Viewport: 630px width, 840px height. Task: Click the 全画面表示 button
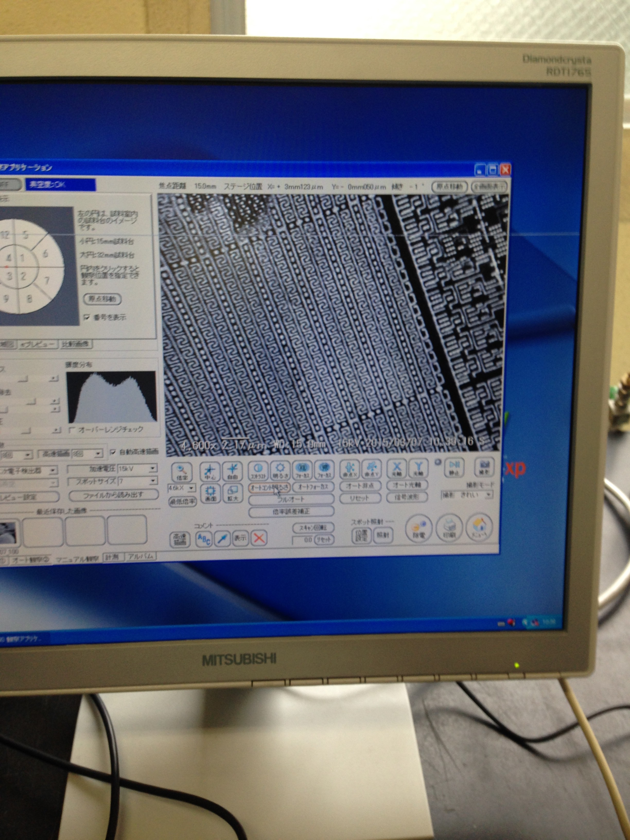click(489, 186)
